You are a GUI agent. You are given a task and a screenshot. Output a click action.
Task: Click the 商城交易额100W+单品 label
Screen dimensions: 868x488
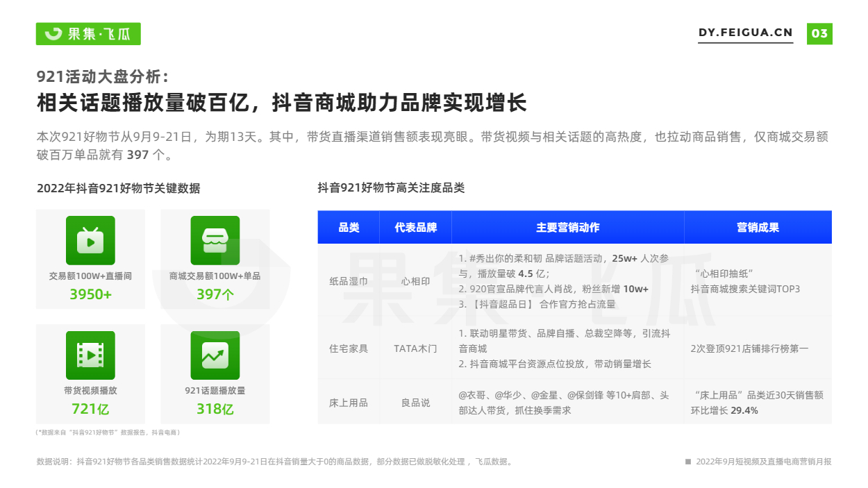[215, 276]
